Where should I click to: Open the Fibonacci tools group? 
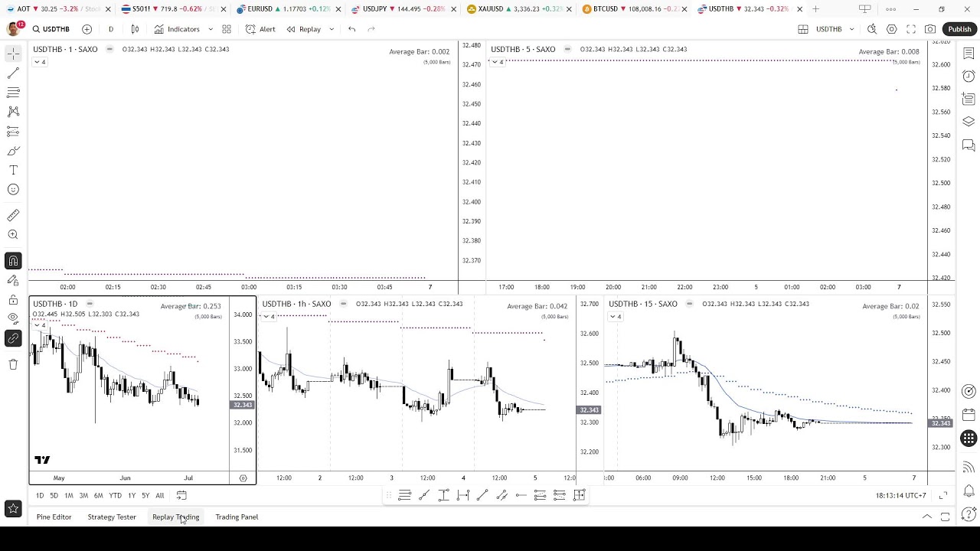click(x=13, y=93)
